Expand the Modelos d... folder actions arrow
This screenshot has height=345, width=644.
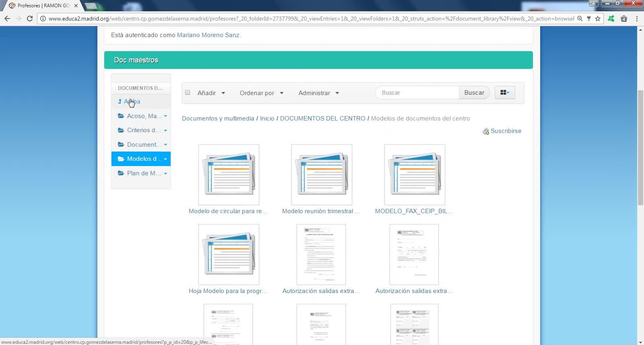[165, 159]
